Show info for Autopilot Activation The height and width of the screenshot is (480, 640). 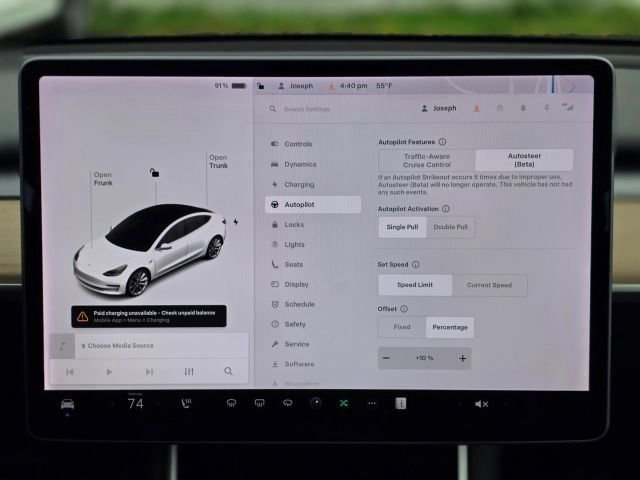(446, 209)
